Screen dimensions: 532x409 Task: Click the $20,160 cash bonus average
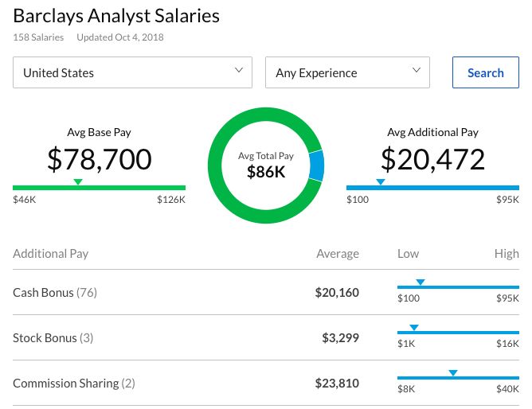click(x=337, y=293)
